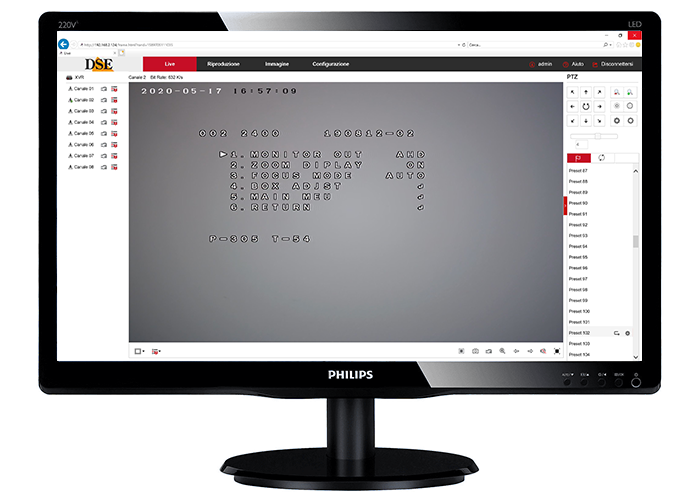Viewport: 700px width, 500px height.
Task: Take a snapshot with the camera icon
Action: pos(475,351)
